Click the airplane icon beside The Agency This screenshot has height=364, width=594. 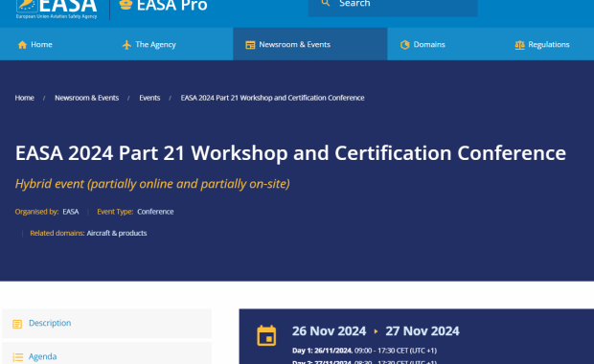point(126,45)
